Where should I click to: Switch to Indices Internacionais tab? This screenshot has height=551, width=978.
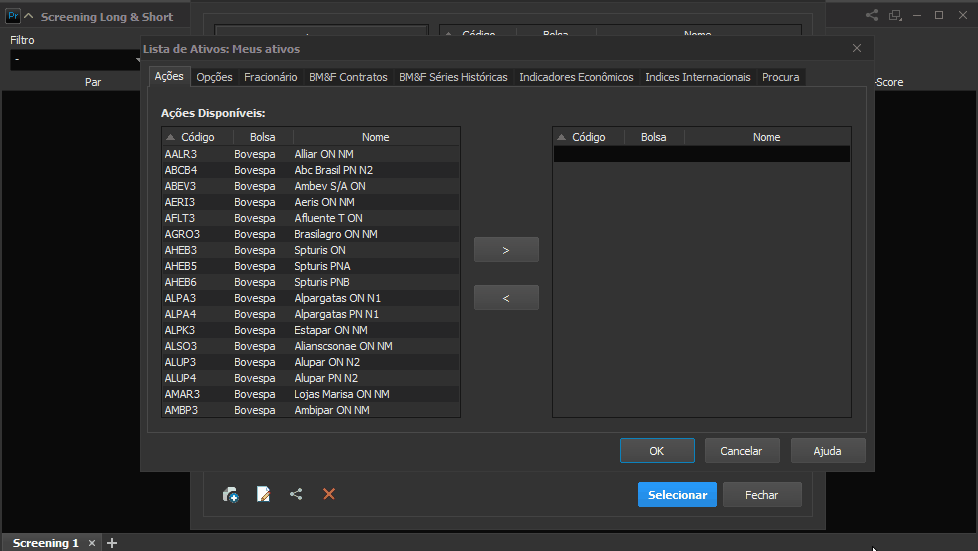pyautogui.click(x=697, y=77)
